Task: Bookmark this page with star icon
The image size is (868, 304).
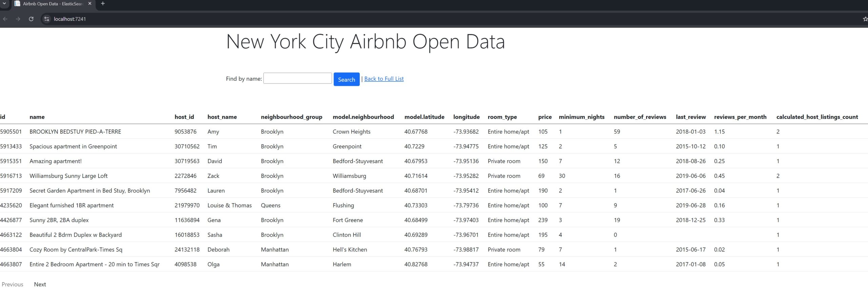Action: [x=865, y=19]
